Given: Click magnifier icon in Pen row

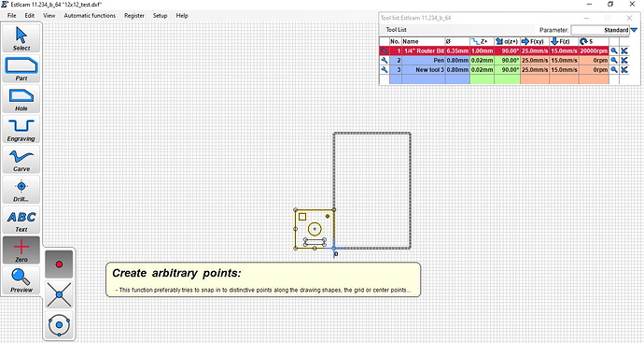Looking at the screenshot, I should tap(614, 61).
